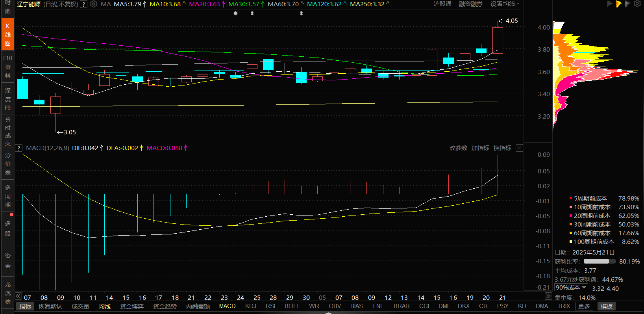Click the second event marker above the chart

click(x=252, y=13)
